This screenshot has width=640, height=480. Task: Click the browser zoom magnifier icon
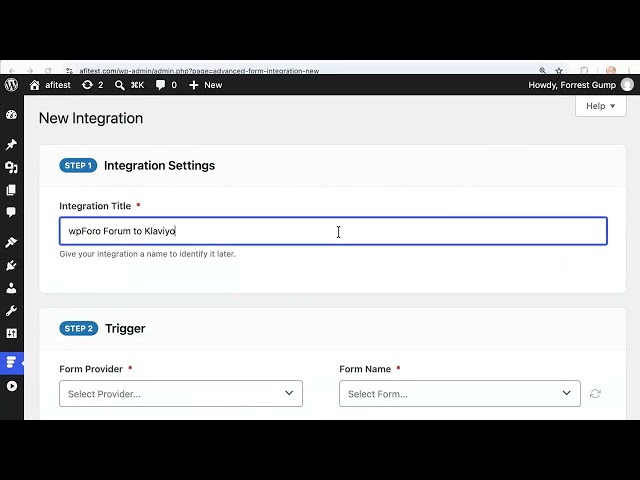[542, 71]
